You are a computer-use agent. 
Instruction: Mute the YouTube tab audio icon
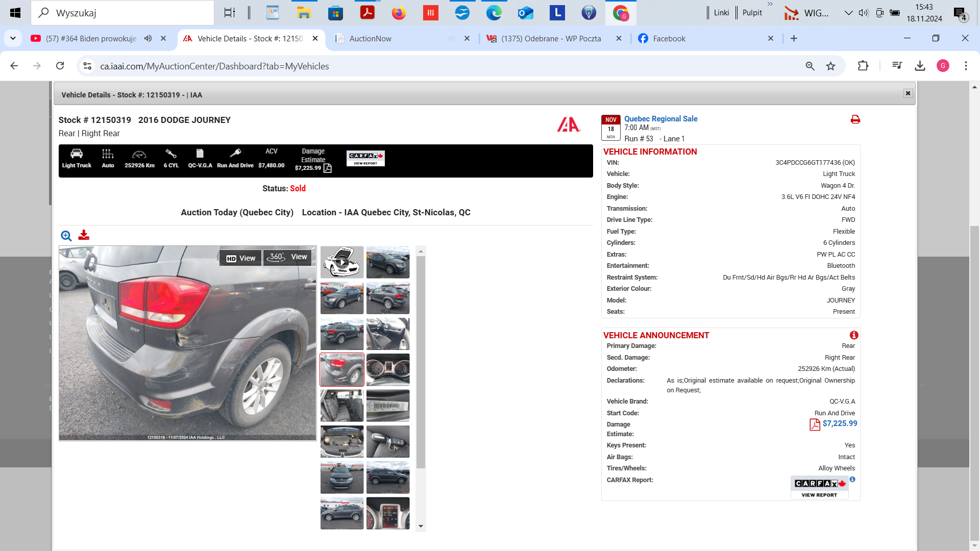[x=148, y=38]
